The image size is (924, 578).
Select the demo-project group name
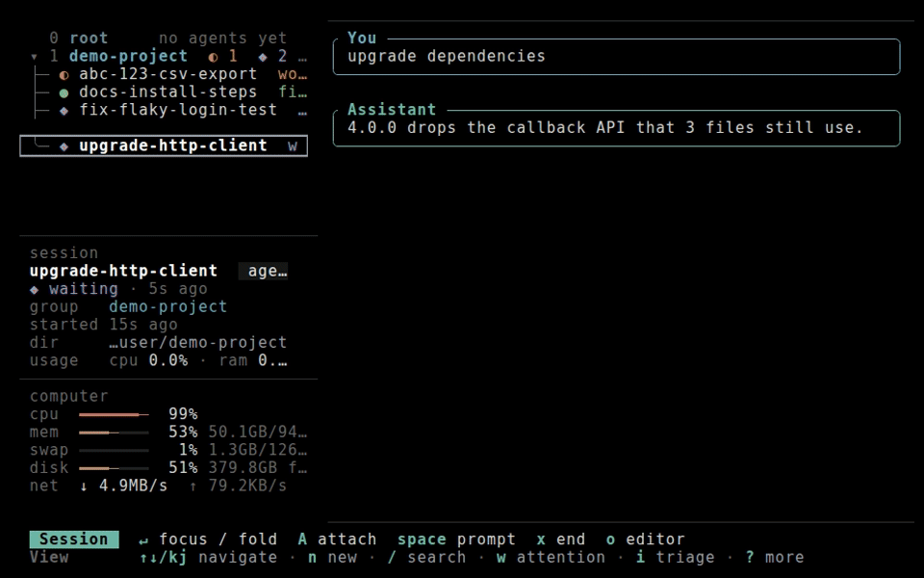[128, 56]
